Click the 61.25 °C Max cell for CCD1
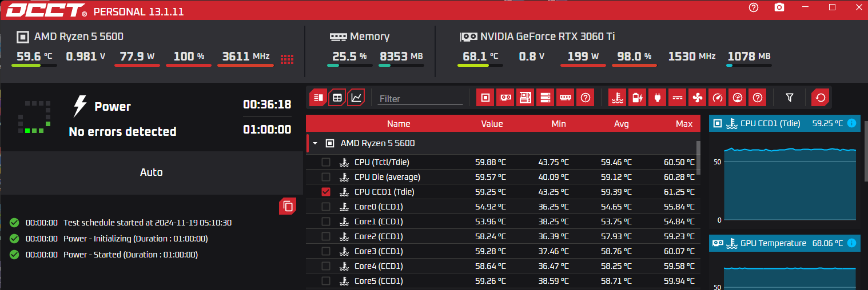This screenshot has height=290, width=868. 678,192
